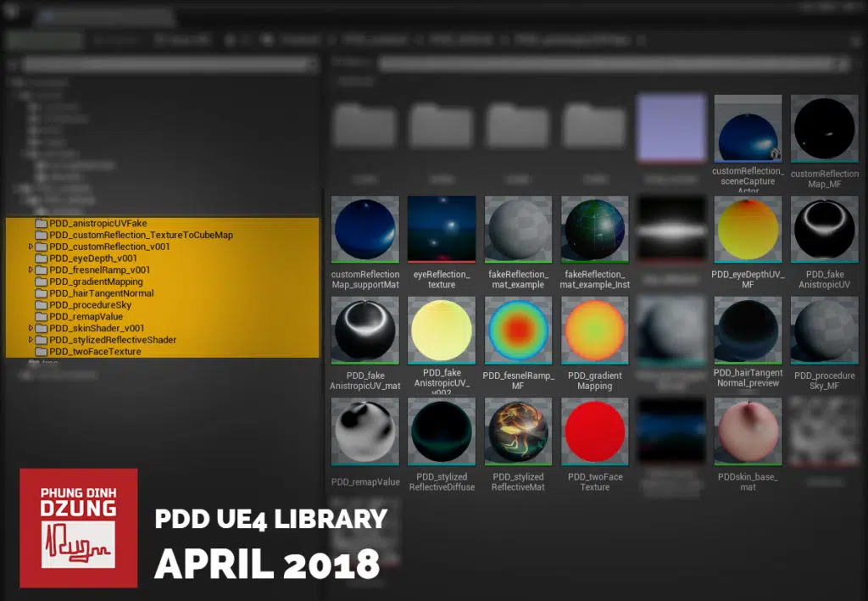The height and width of the screenshot is (601, 868).
Task: Select the PDD_remapValue asset thumbnail
Action: coord(364,431)
